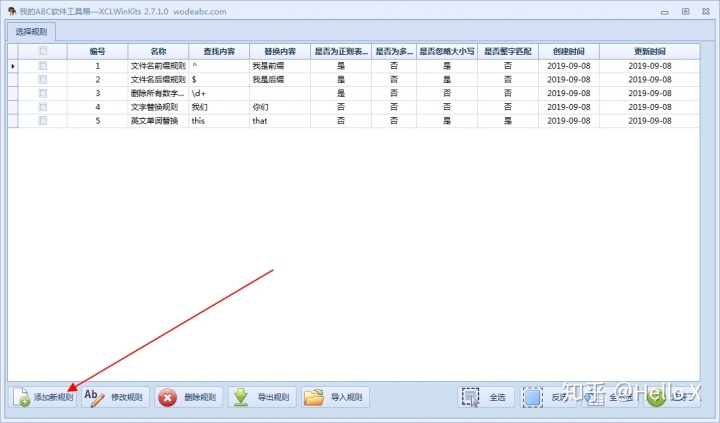Click the 是否整字匹配 column header

click(508, 51)
